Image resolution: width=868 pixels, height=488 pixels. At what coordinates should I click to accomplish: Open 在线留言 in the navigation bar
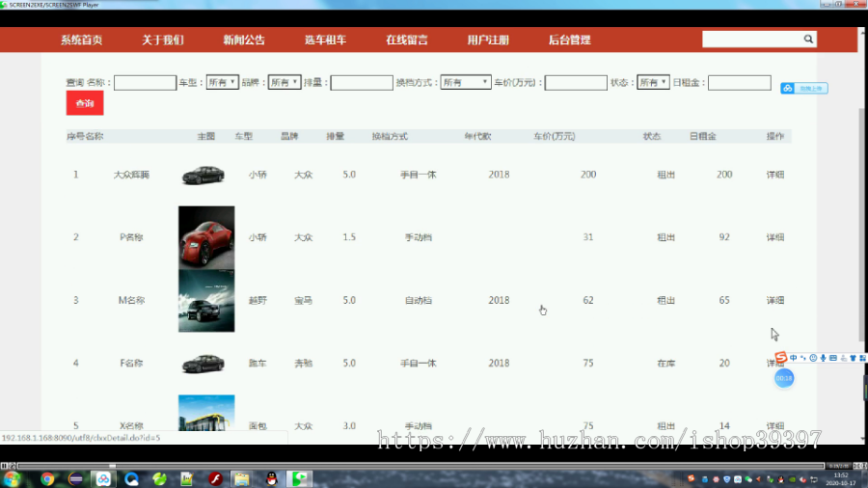pos(407,40)
